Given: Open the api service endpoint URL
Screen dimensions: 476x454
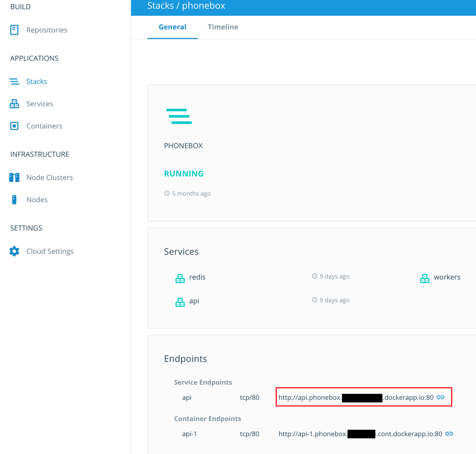Looking at the screenshot, I should (x=354, y=397).
